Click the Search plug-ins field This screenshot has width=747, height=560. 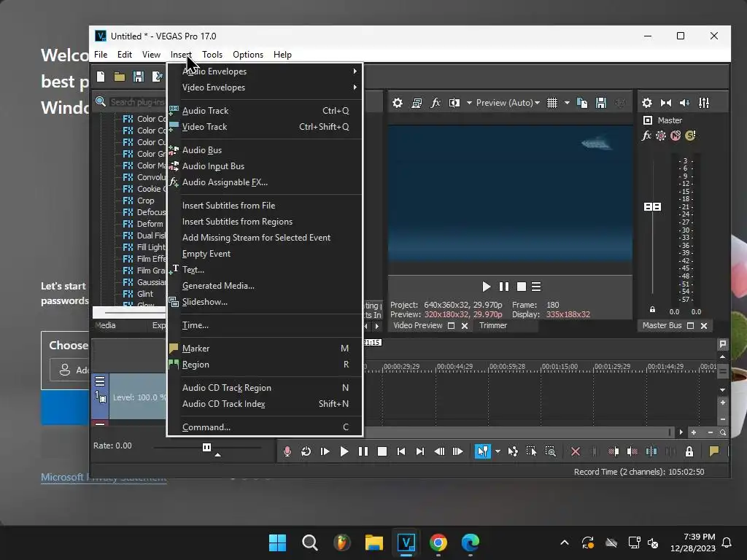tap(136, 102)
